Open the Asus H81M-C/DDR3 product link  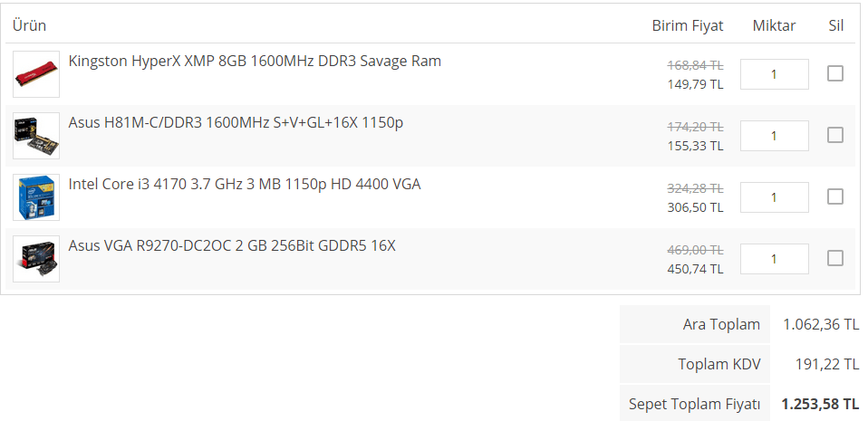click(236, 122)
